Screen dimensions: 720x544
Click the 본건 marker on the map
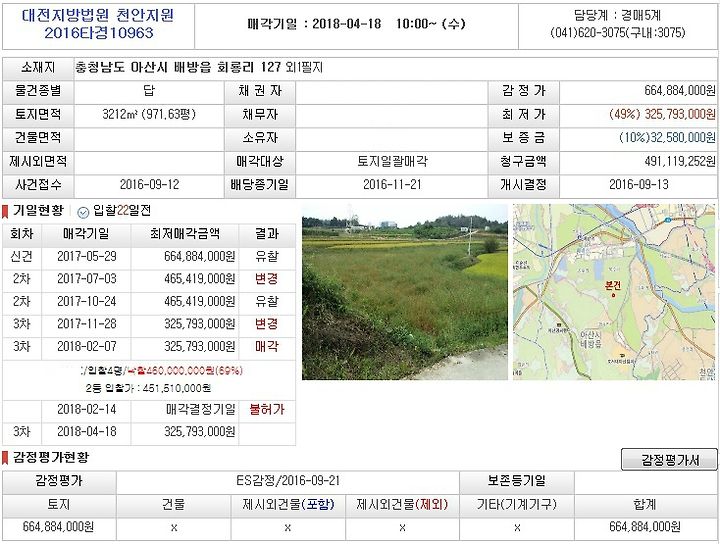(x=613, y=287)
